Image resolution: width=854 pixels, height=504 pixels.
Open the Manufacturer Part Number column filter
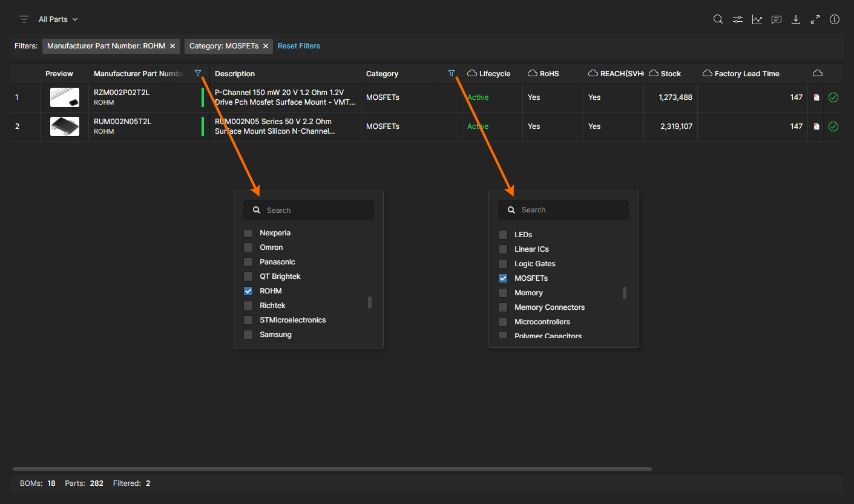198,73
